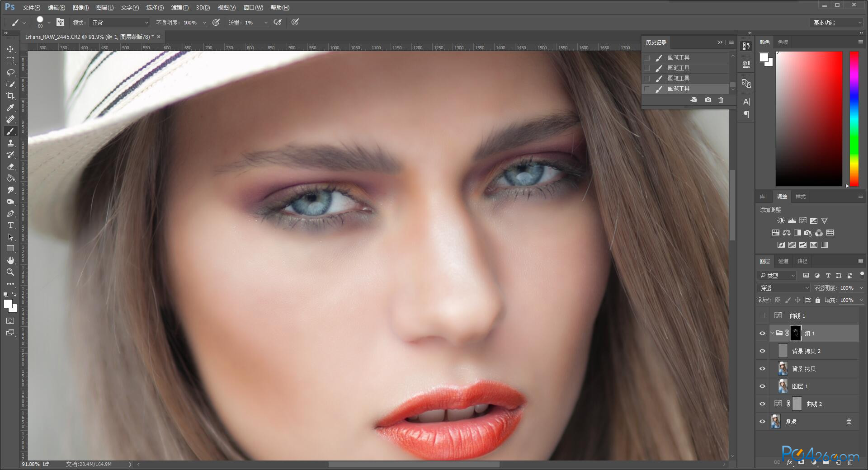This screenshot has height=470, width=868.
Task: Show the 曲线 1 layer visibility
Action: pyautogui.click(x=763, y=315)
